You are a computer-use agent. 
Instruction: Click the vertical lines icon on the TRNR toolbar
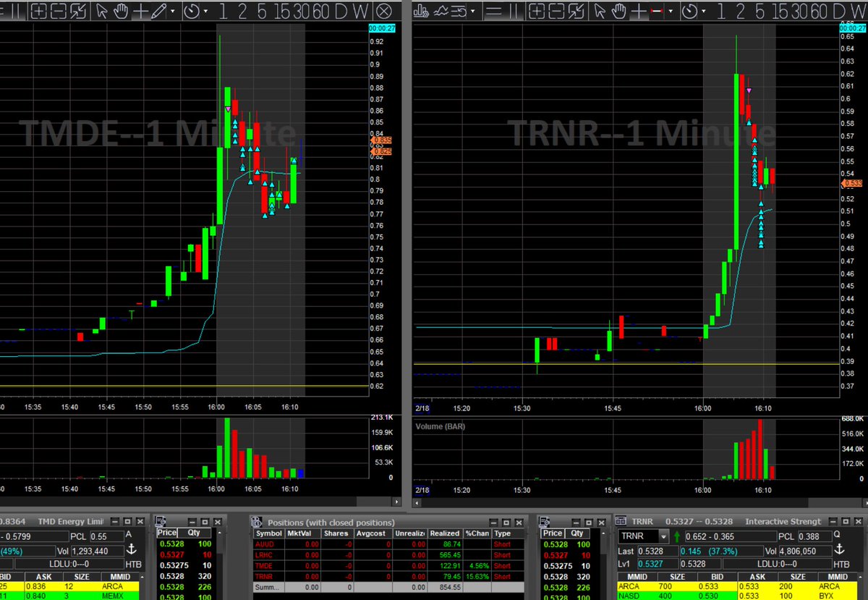(x=514, y=12)
